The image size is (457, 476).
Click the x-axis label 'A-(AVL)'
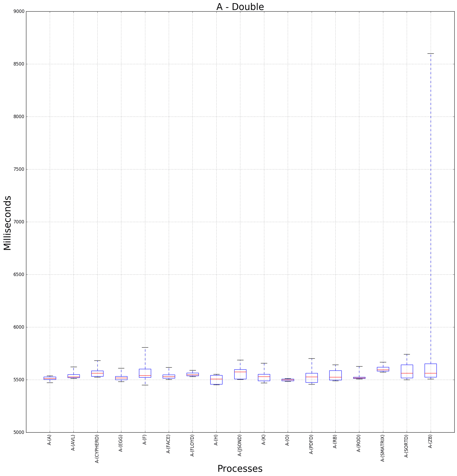click(73, 443)
